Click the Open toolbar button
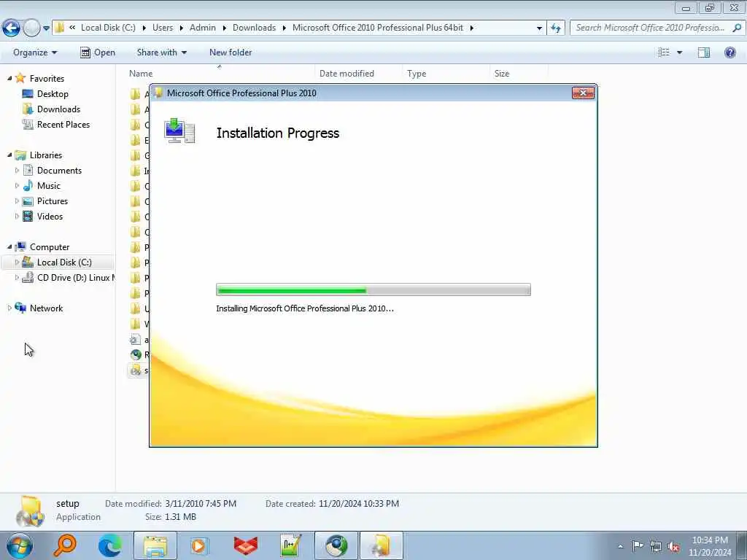Viewport: 747px width, 560px height. 98,52
